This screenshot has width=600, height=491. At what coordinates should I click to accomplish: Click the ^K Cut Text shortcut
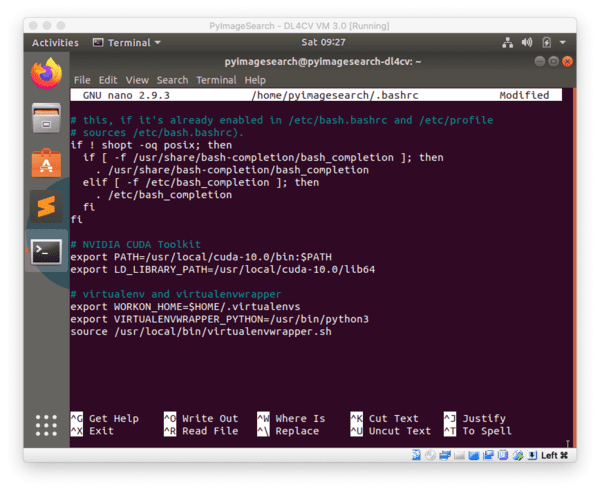coord(385,418)
